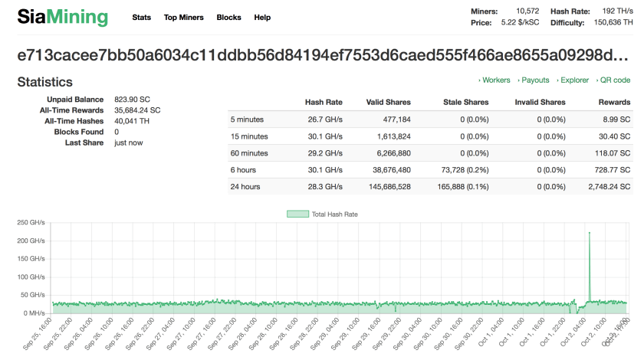Click the Unpaid Balance value 823.90 SC
Viewport: 644px width, 357px height.
point(131,100)
